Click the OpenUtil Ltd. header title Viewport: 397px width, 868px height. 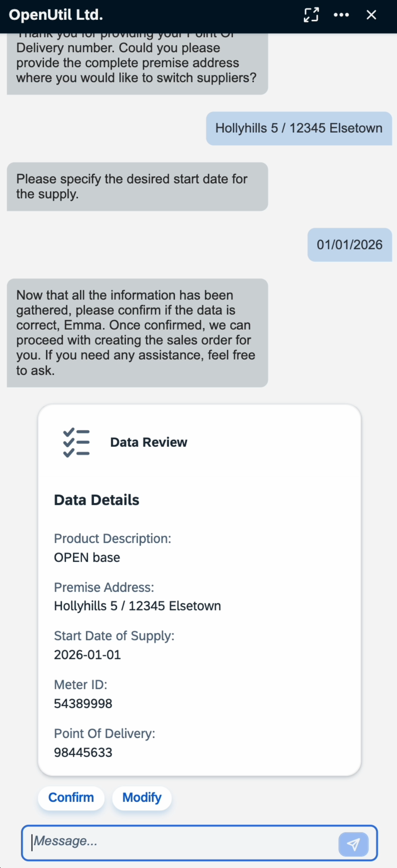coord(56,15)
